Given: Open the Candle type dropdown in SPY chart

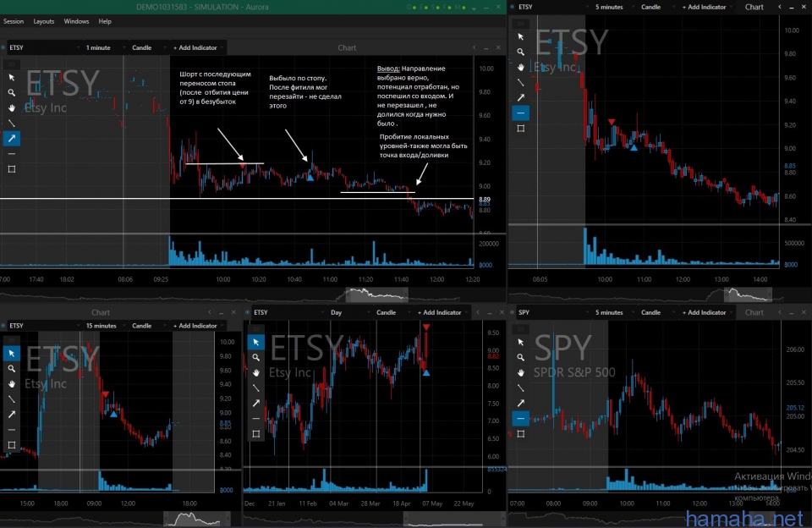Looking at the screenshot, I should [x=656, y=312].
